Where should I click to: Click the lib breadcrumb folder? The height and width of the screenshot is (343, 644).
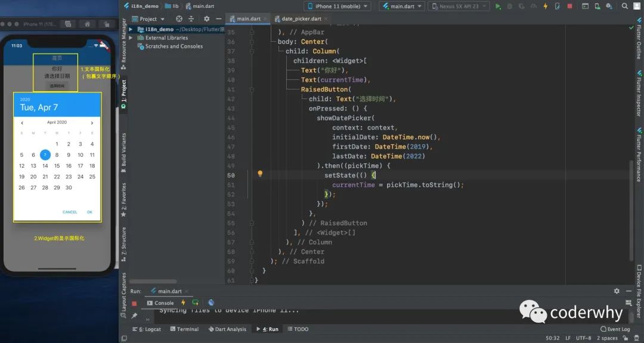[172, 6]
